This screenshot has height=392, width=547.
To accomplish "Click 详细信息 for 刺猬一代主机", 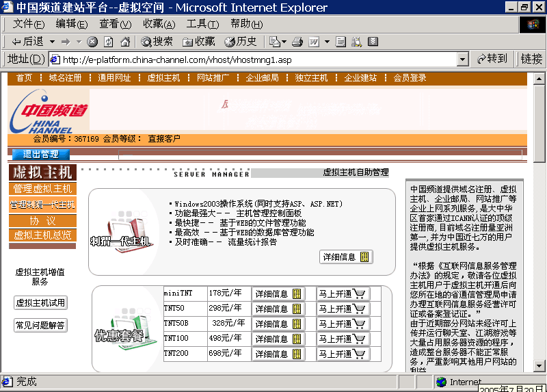I will coord(346,257).
